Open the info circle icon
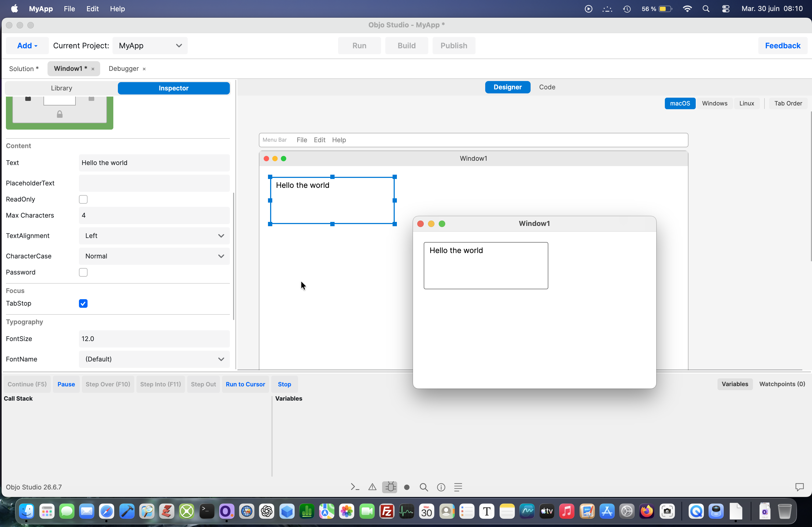The image size is (812, 527). coord(441,488)
